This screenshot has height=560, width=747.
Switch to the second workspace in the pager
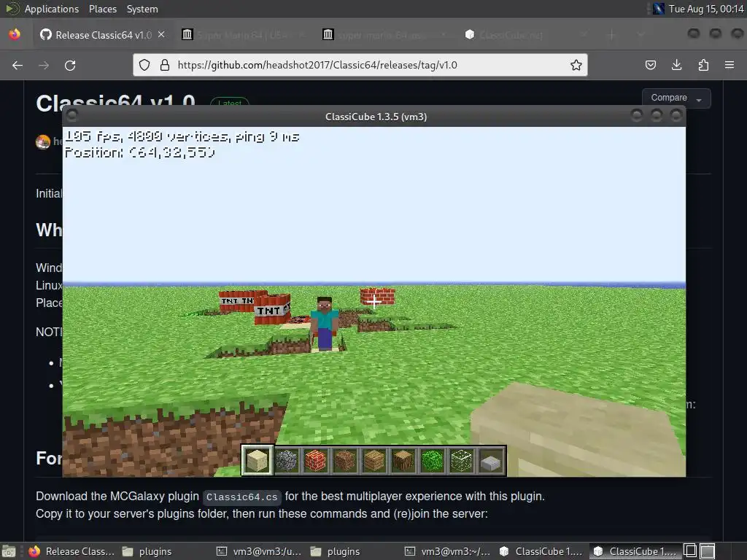point(708,551)
